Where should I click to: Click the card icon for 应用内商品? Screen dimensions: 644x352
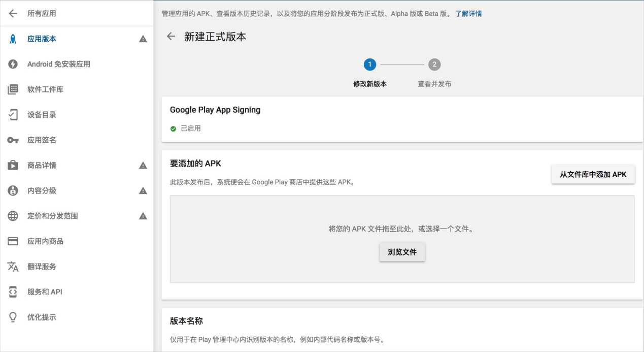click(x=13, y=241)
